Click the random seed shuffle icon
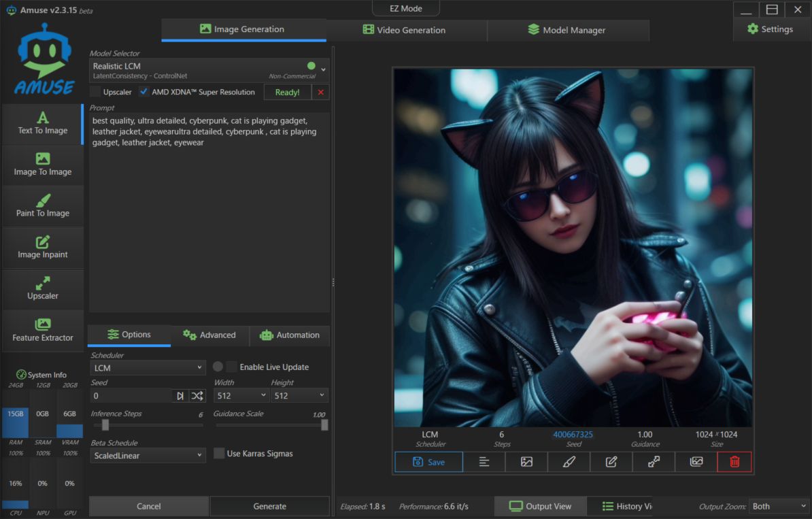 [197, 395]
